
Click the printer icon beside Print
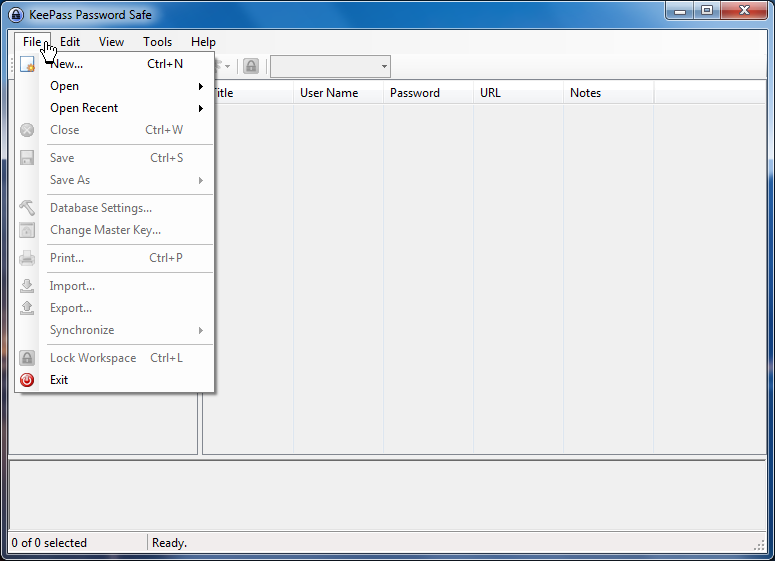tap(27, 258)
